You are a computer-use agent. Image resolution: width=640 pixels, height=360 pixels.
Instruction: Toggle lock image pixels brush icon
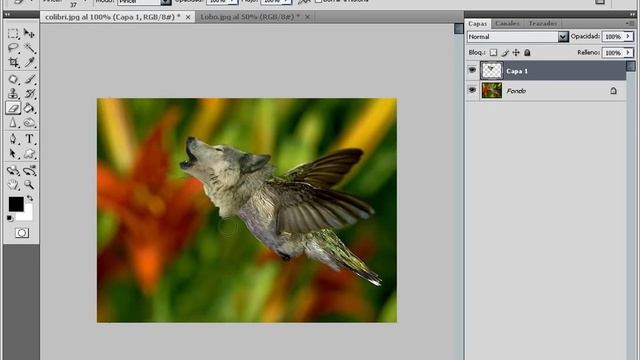tap(505, 53)
